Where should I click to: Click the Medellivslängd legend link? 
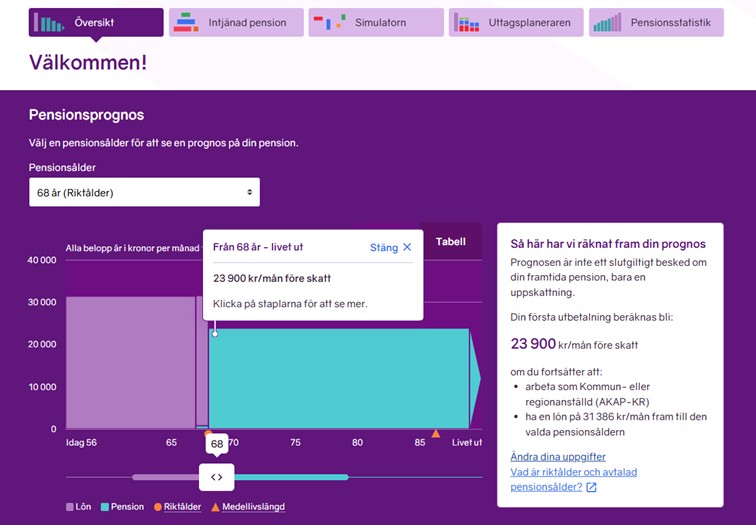pyautogui.click(x=254, y=507)
